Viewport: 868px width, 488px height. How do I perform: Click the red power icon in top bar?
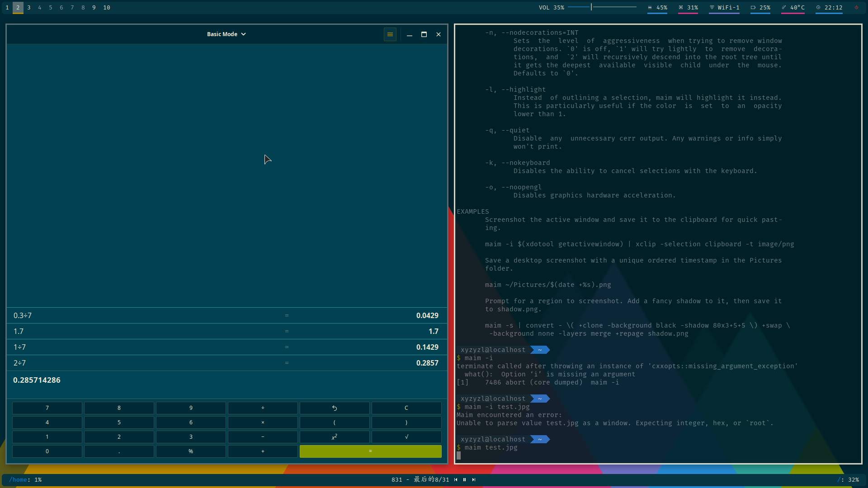coord(856,8)
